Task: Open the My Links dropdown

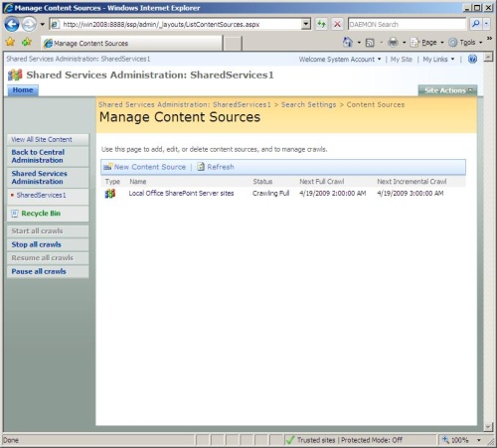Action: 438,60
